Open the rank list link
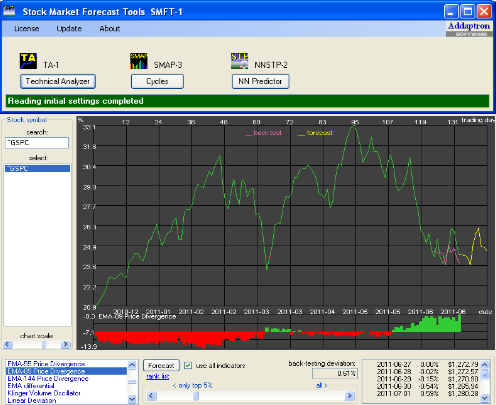Image resolution: width=496 pixels, height=405 pixels. click(158, 376)
